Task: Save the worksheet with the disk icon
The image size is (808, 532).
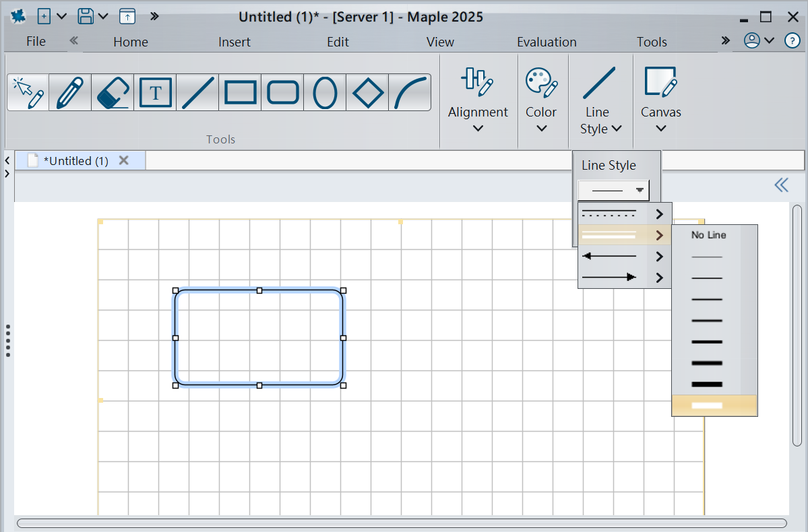Action: (86, 16)
